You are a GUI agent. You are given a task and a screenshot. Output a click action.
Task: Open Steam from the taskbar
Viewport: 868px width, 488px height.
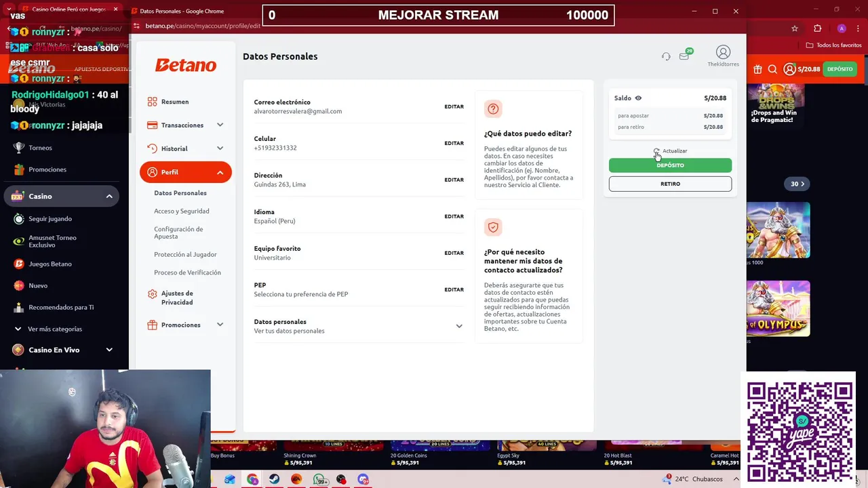click(274, 480)
